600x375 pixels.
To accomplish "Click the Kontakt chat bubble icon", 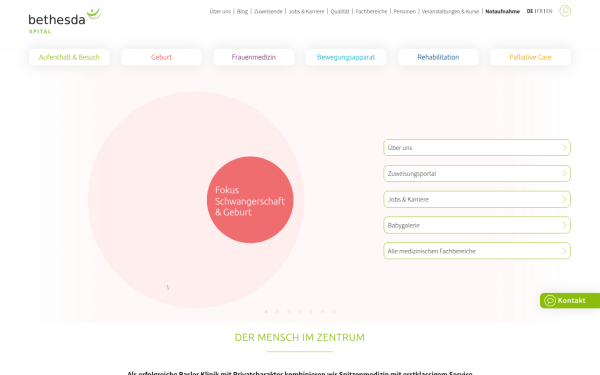I will (x=550, y=301).
